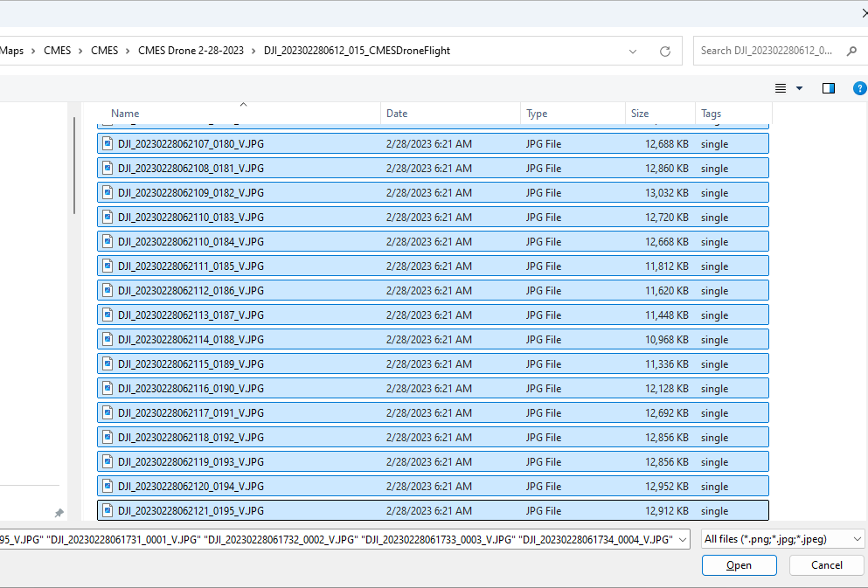Click the Cancel button
The height and width of the screenshot is (588, 868).
pyautogui.click(x=826, y=565)
